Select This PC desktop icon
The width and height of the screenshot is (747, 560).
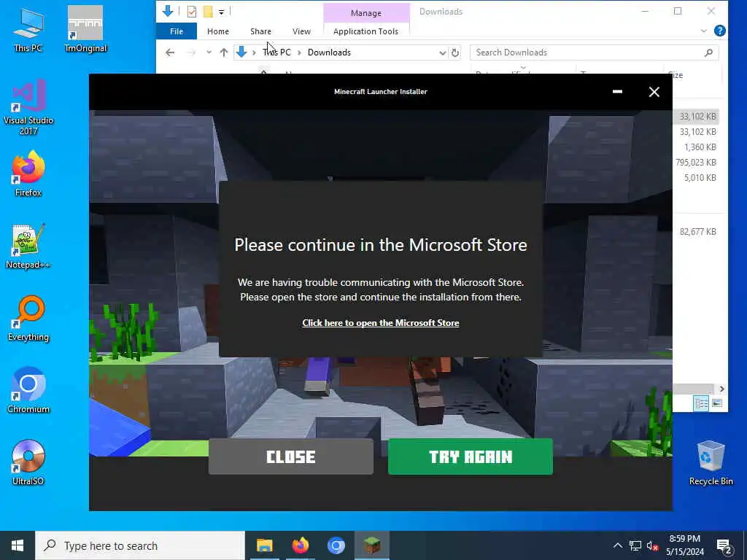tap(28, 30)
